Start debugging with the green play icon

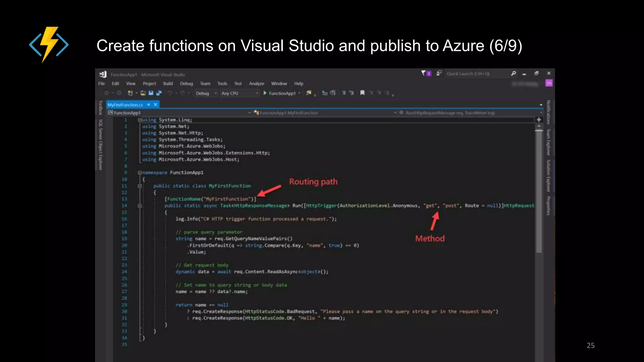tap(265, 93)
